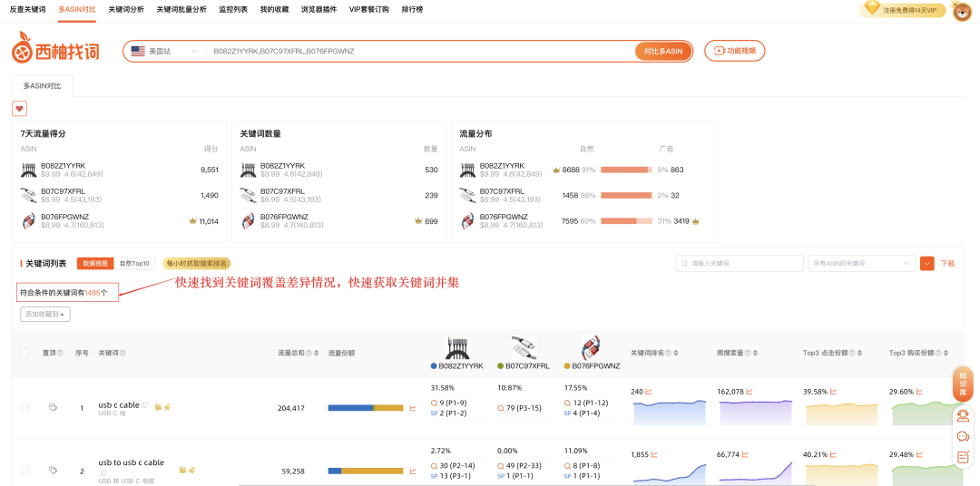Click B082Z1YYRK product thumbnail in table header
The image size is (980, 486).
pyautogui.click(x=456, y=347)
